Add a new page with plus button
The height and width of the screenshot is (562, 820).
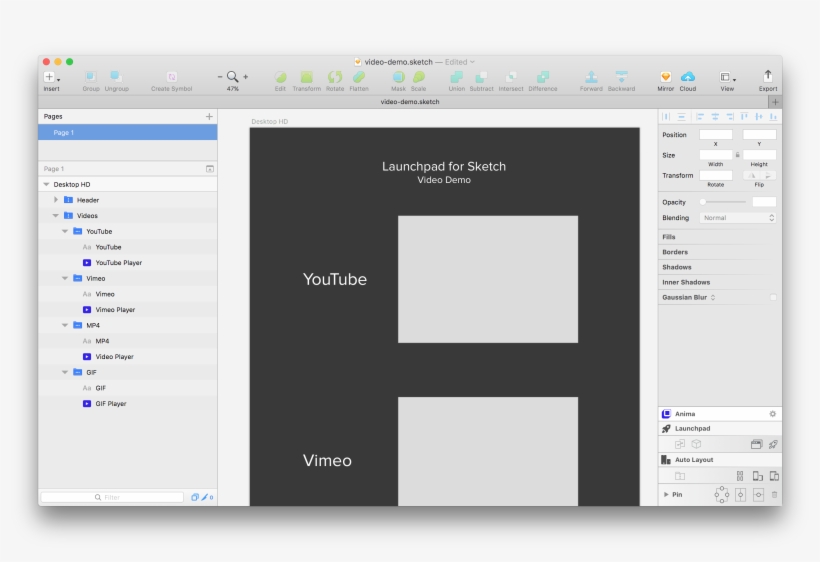tap(209, 116)
